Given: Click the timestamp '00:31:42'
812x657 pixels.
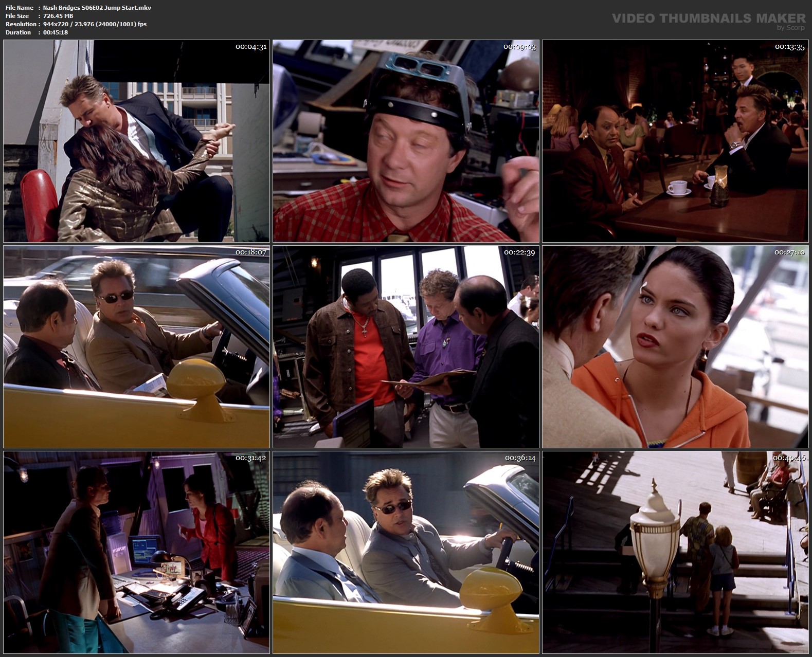Looking at the screenshot, I should click(251, 458).
